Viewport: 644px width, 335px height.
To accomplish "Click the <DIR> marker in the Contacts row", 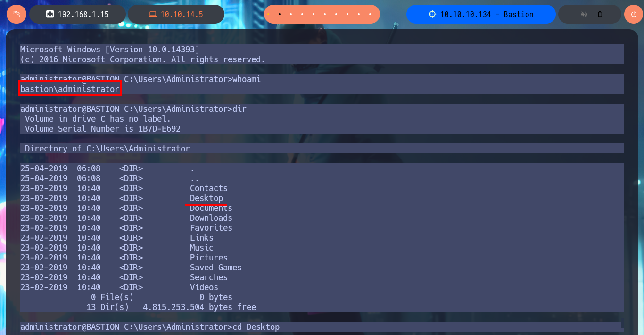I will coord(131,188).
